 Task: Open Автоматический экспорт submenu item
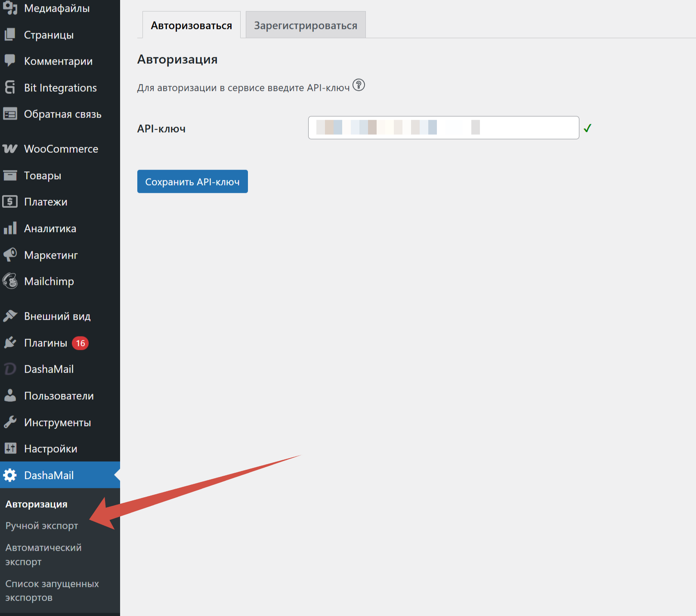click(x=43, y=554)
